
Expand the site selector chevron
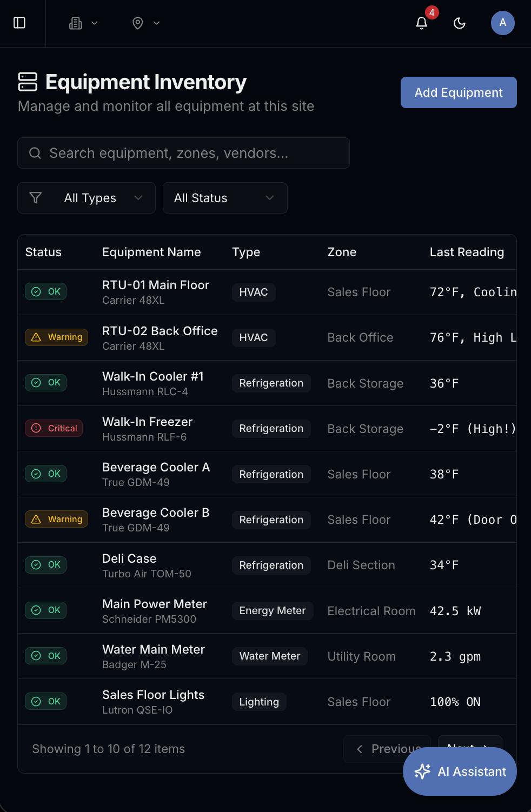(95, 23)
